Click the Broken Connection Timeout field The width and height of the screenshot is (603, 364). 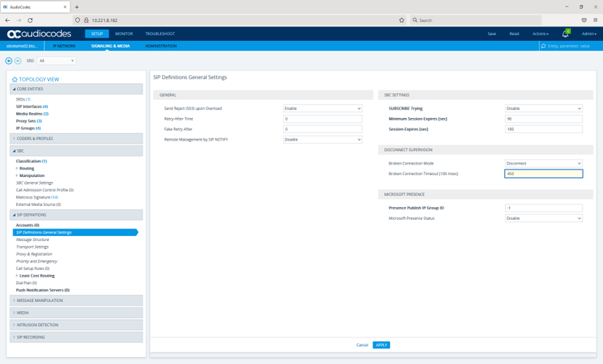pyautogui.click(x=543, y=174)
